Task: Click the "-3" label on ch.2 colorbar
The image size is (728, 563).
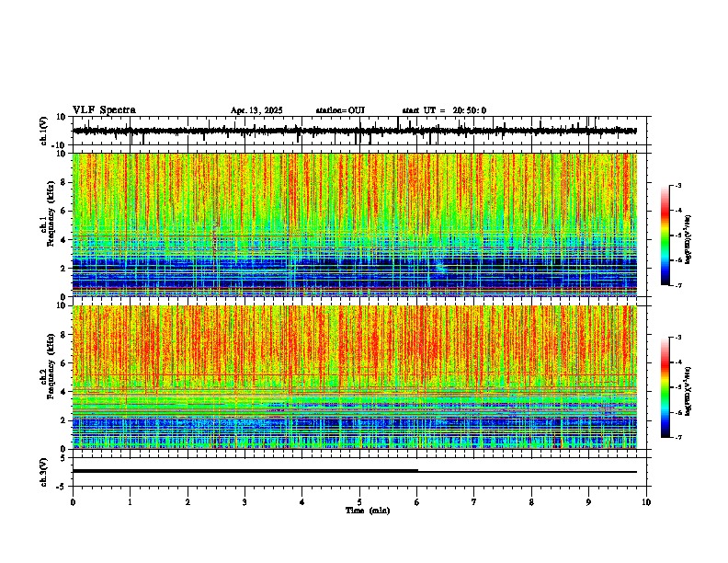Action: point(678,338)
